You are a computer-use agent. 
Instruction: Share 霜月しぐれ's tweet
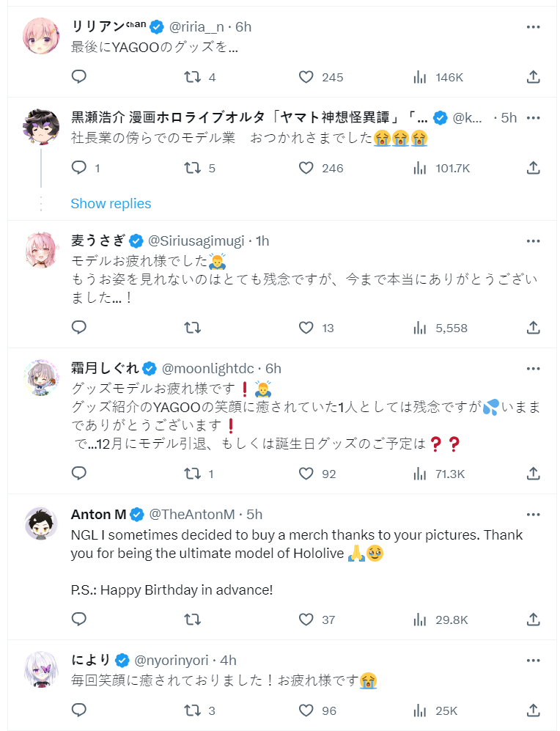tap(534, 474)
